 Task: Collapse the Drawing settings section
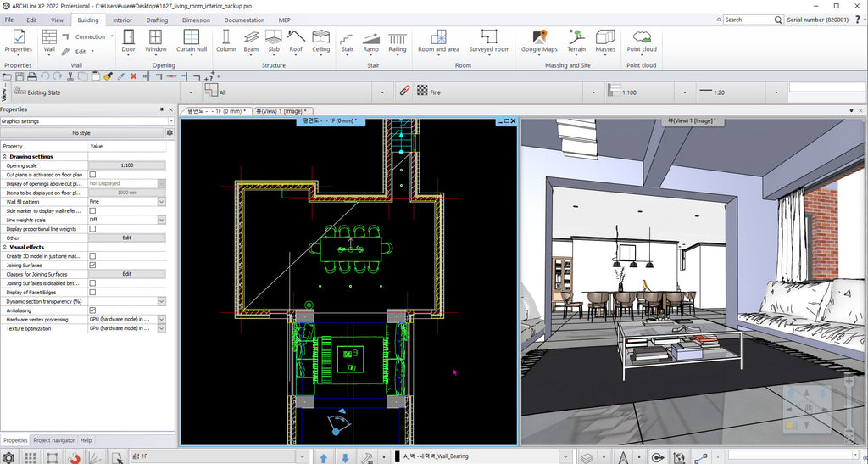tap(6, 156)
